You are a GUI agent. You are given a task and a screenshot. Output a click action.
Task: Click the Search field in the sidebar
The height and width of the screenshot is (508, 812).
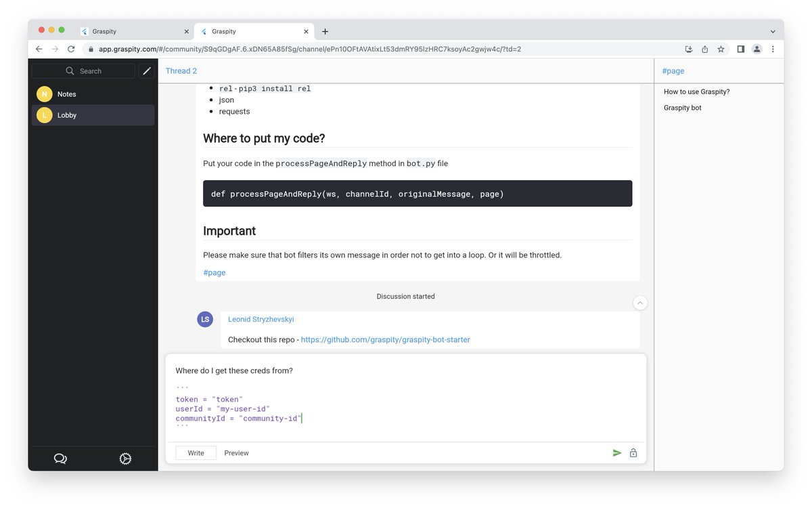coord(83,71)
